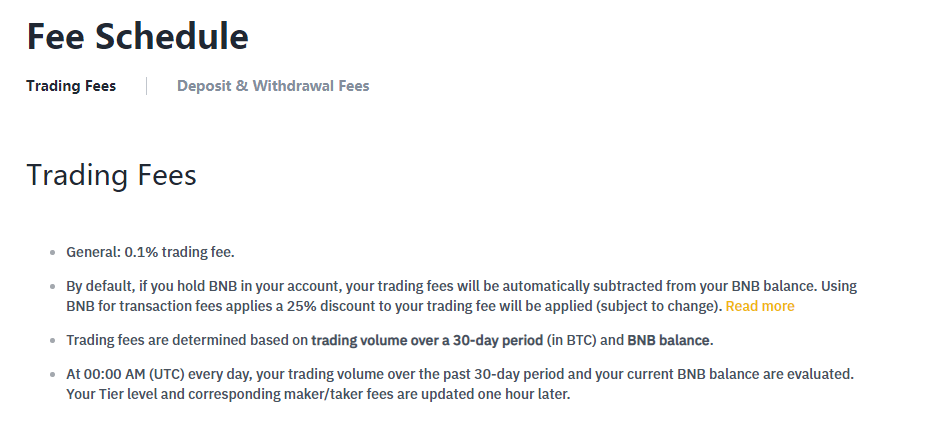Click the Fee Schedule page title
This screenshot has height=440, width=952.
(x=137, y=36)
